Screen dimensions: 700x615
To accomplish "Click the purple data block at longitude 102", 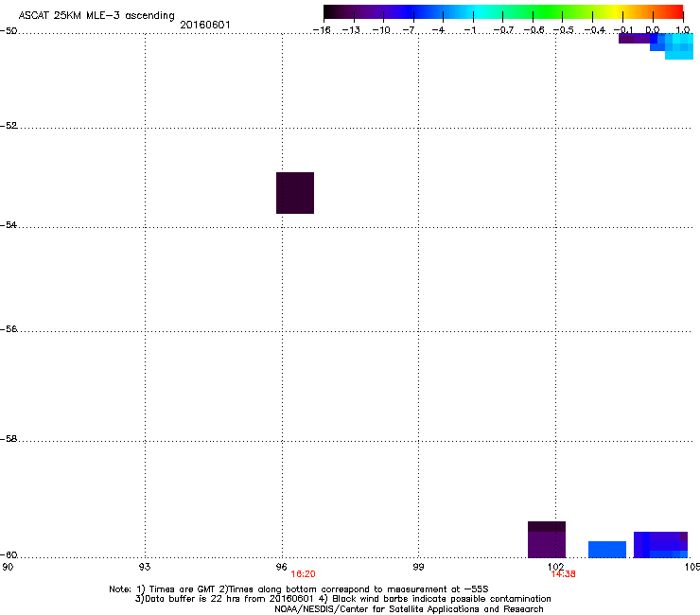I will [547, 539].
